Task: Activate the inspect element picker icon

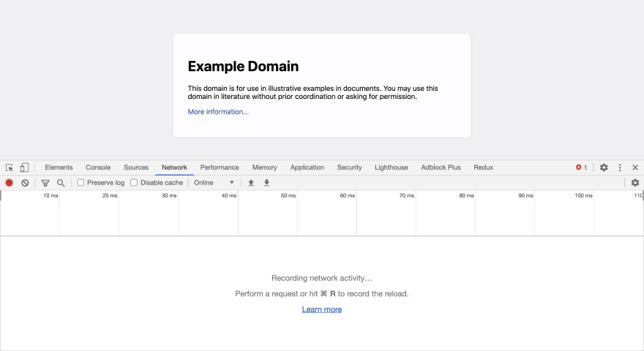Action: [10, 168]
